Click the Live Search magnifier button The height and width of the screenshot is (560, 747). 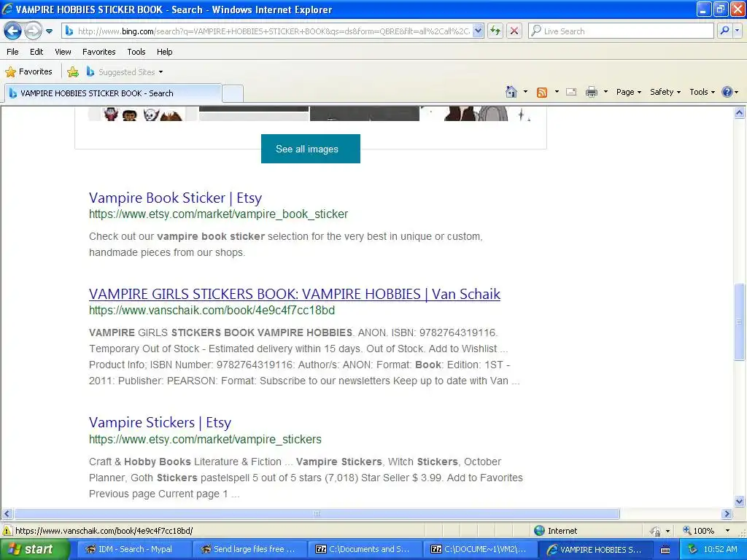(x=724, y=31)
